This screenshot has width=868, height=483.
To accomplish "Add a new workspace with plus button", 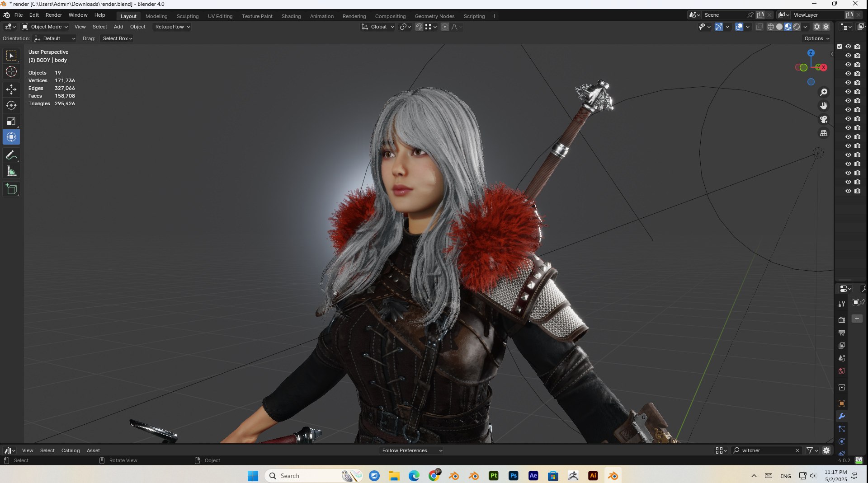I will tap(494, 16).
